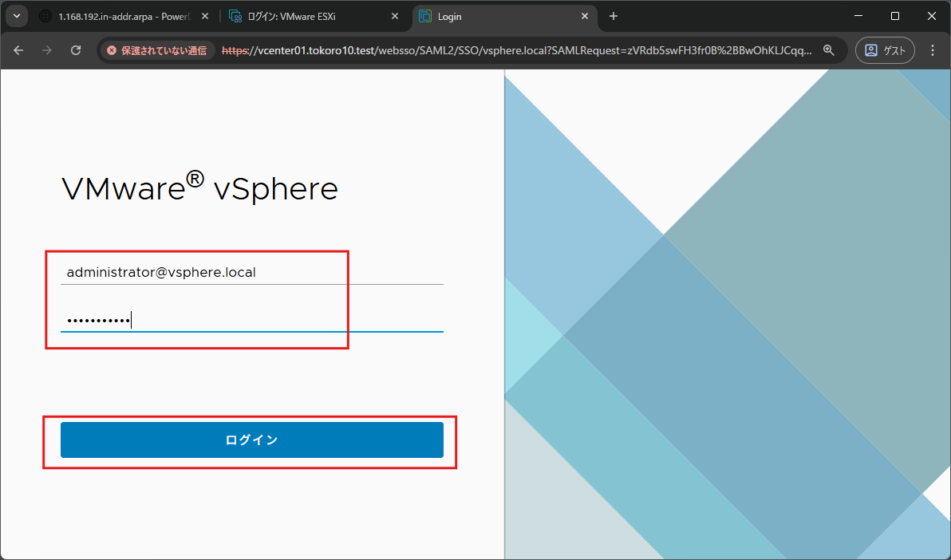Screen dimensions: 951x560
Task: Focus the administrator@vsphere.local username field
Action: pyautogui.click(x=251, y=272)
